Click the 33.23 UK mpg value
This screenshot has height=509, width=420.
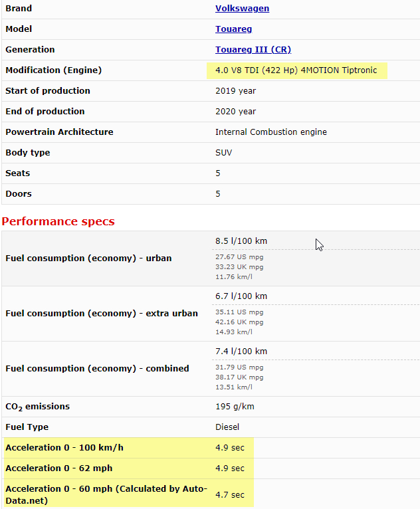pyautogui.click(x=239, y=267)
